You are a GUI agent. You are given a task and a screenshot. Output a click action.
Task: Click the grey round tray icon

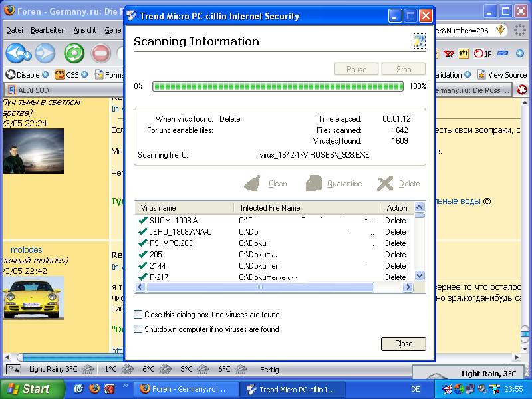[482, 389]
